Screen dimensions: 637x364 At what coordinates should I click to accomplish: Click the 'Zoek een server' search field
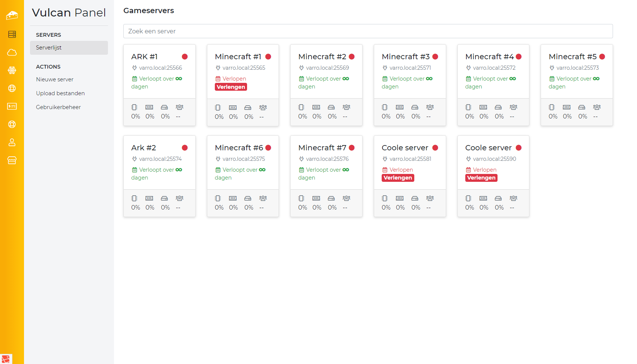(x=368, y=31)
